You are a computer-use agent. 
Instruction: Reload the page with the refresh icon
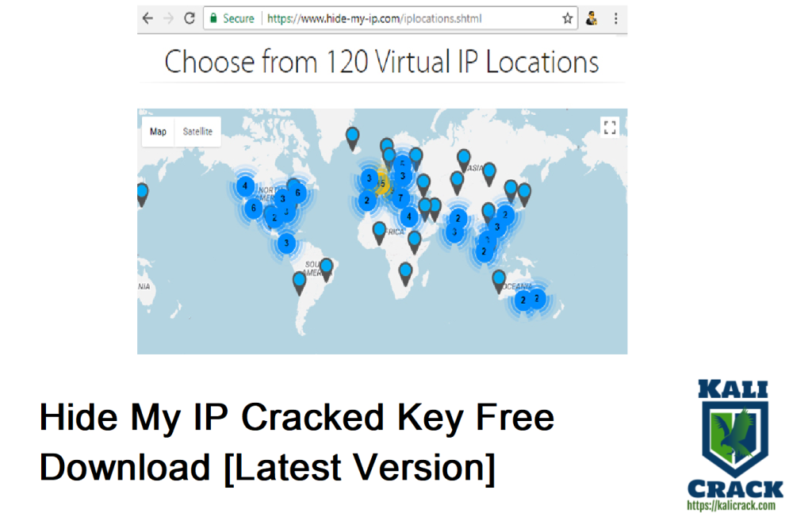pos(190,19)
